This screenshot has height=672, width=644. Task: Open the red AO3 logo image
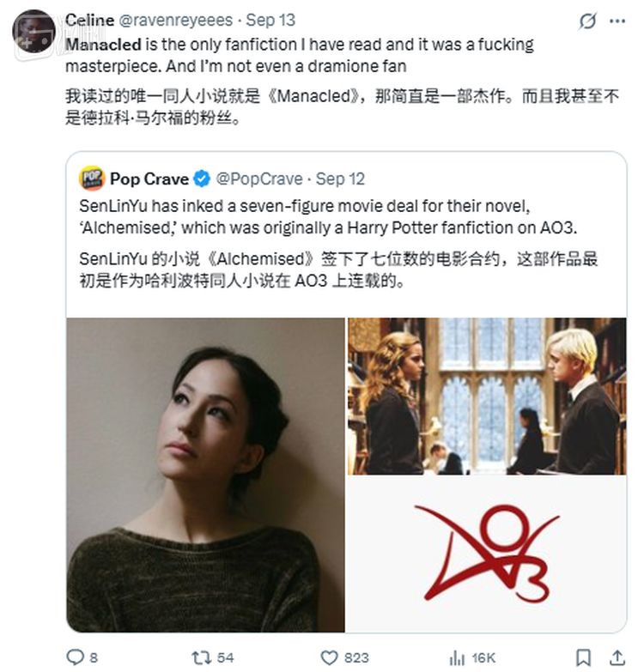click(487, 554)
